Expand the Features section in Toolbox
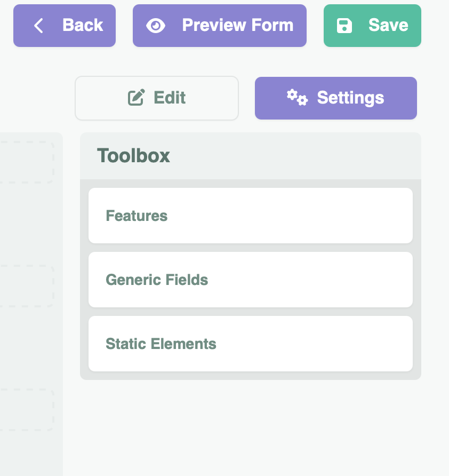 coord(250,216)
